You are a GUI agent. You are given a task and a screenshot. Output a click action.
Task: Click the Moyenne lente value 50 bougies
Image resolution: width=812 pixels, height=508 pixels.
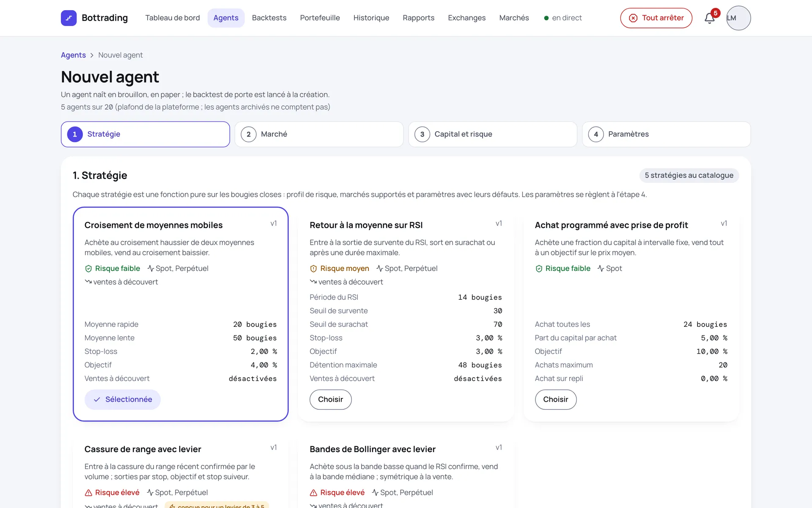pyautogui.click(x=255, y=338)
